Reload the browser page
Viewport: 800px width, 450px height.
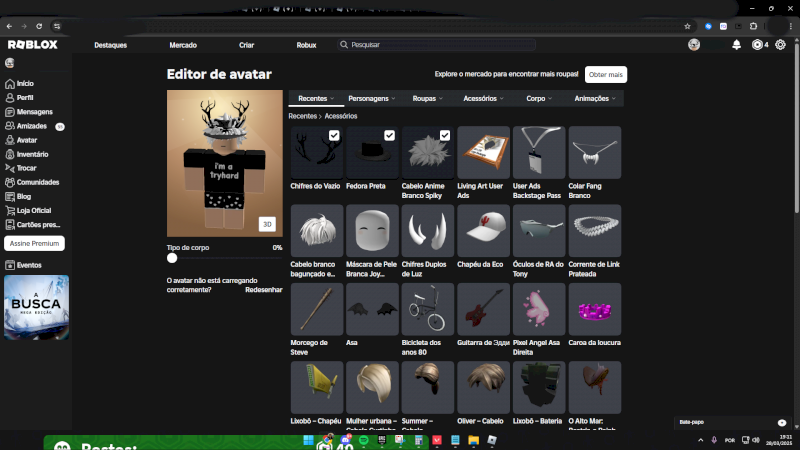[39, 26]
